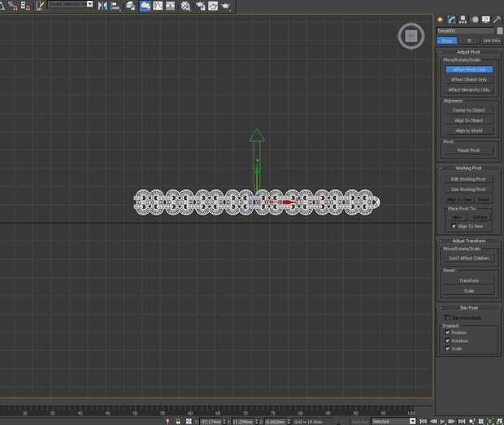
Task: Toggle the selection lock icon in status bar
Action: [178, 422]
